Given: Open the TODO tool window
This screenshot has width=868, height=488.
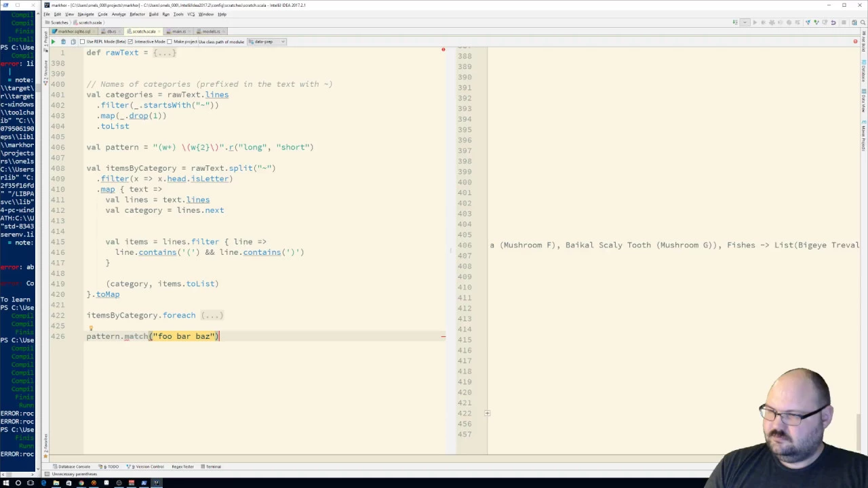Looking at the screenshot, I should point(110,466).
